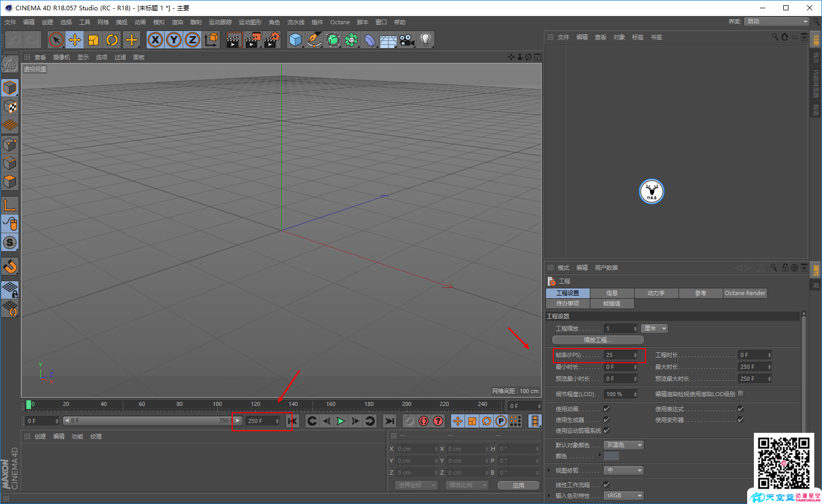Add a Camera object
822x504 pixels.
click(x=407, y=40)
